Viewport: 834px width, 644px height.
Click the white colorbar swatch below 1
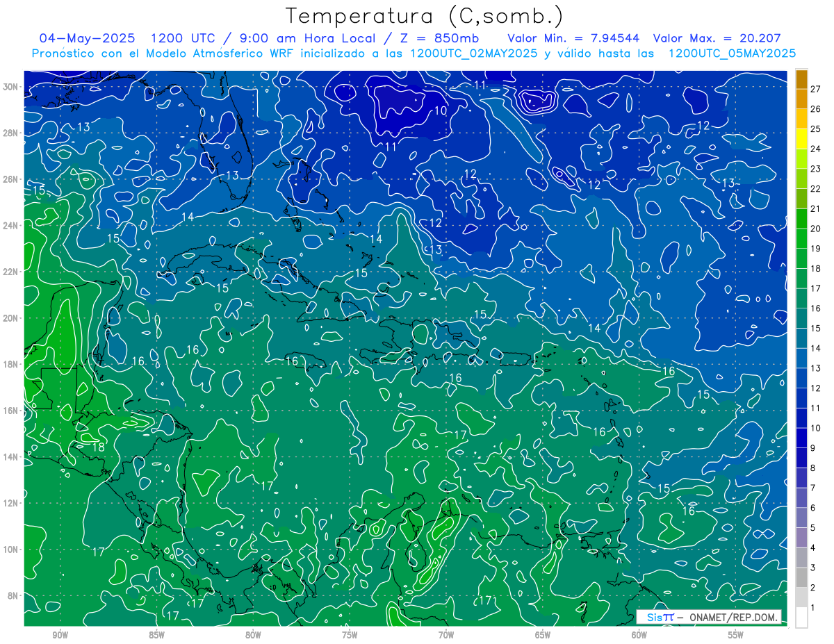(x=801, y=618)
